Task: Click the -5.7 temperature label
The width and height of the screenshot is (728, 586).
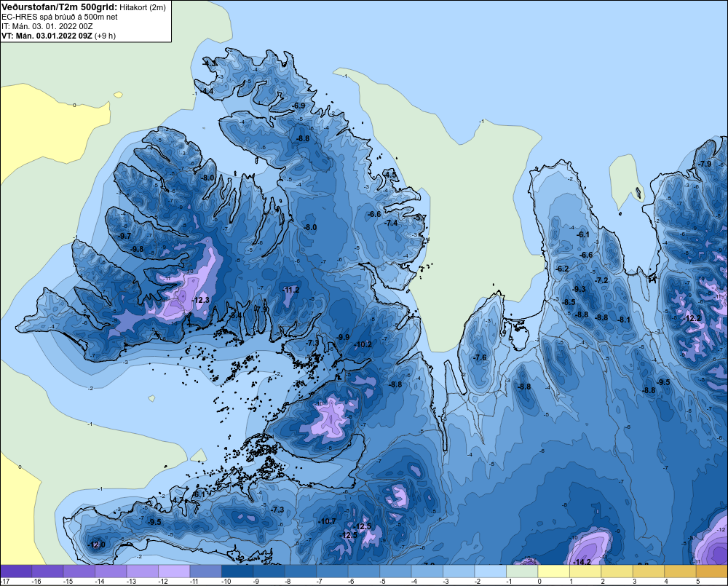Action: (x=420, y=218)
